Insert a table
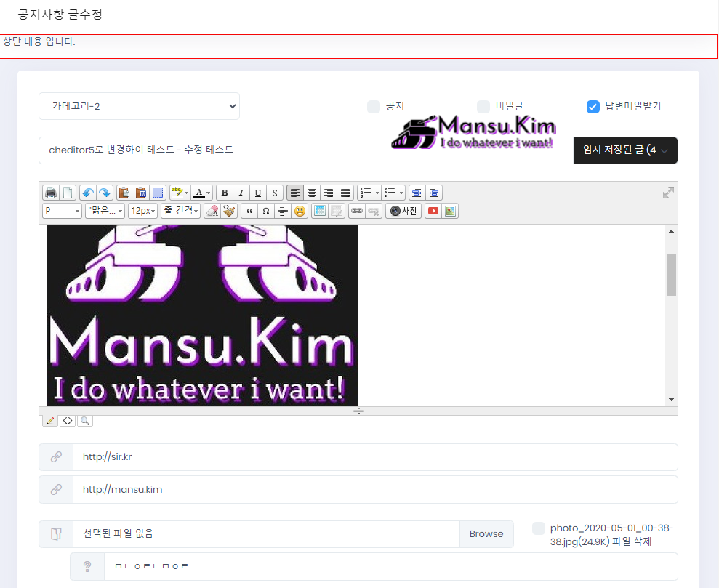Screen dimensions: 719x588 (x=320, y=211)
